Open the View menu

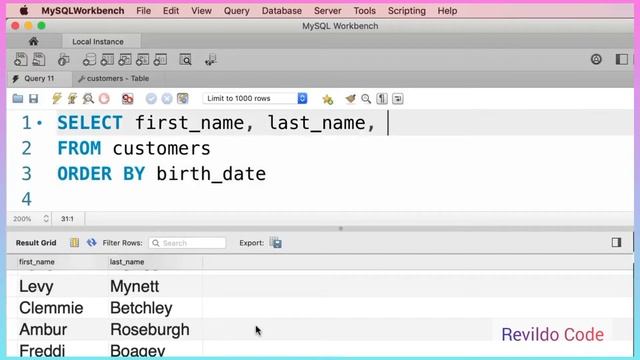click(x=201, y=11)
